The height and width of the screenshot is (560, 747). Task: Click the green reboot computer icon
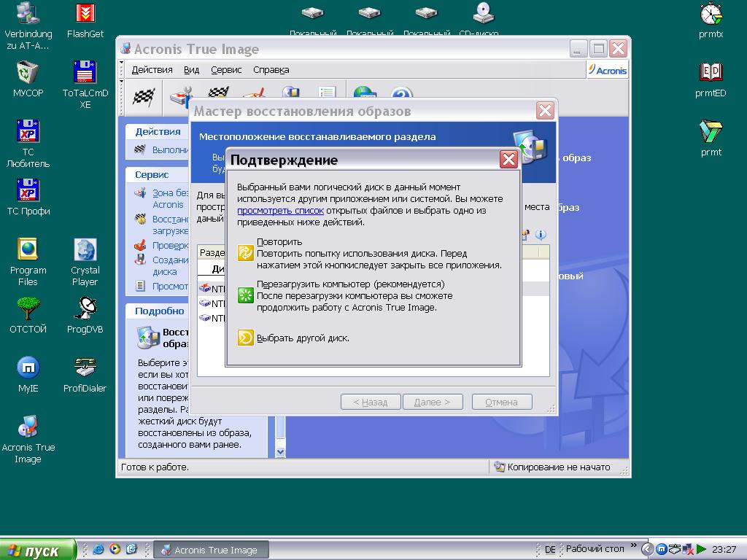coord(245,295)
